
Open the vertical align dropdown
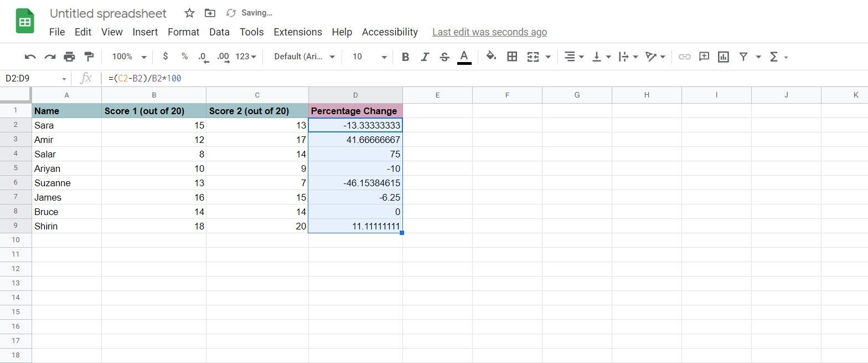[601, 57]
